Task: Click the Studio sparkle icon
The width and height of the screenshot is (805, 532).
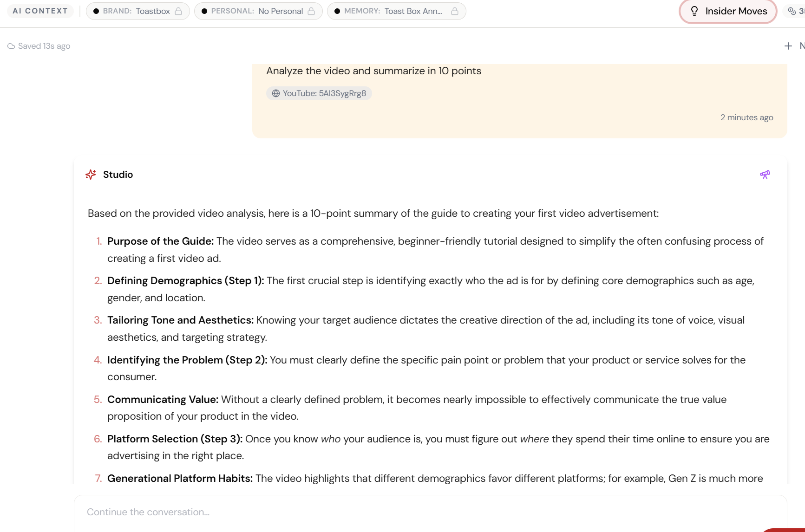Action: [x=91, y=174]
